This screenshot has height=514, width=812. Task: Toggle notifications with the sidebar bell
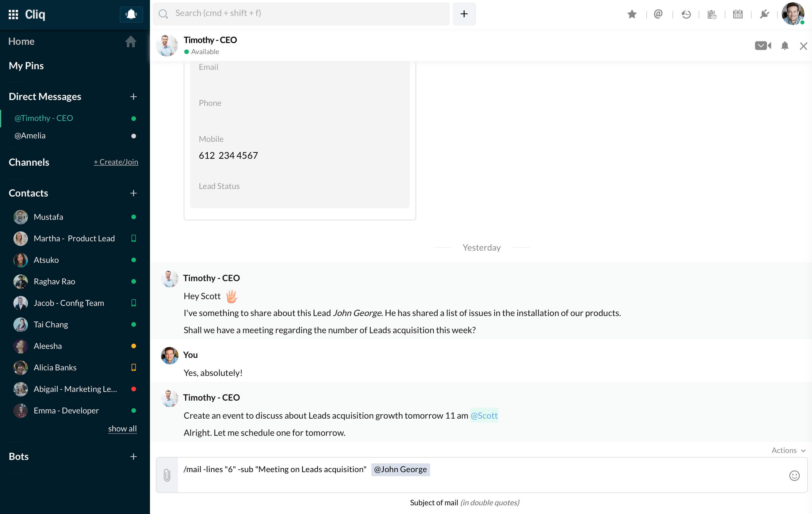pyautogui.click(x=131, y=15)
